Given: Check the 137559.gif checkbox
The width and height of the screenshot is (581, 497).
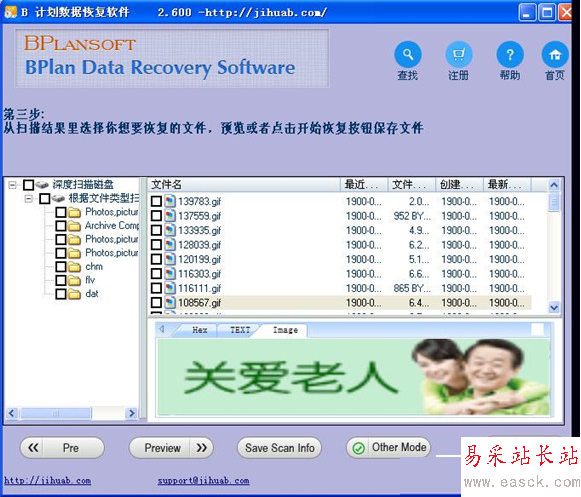Looking at the screenshot, I should pos(156,216).
